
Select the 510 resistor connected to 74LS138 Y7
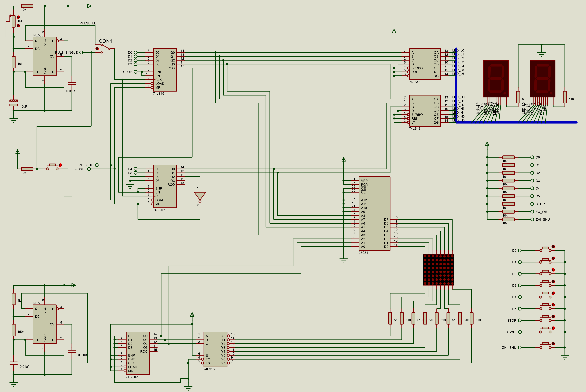click(x=471, y=318)
